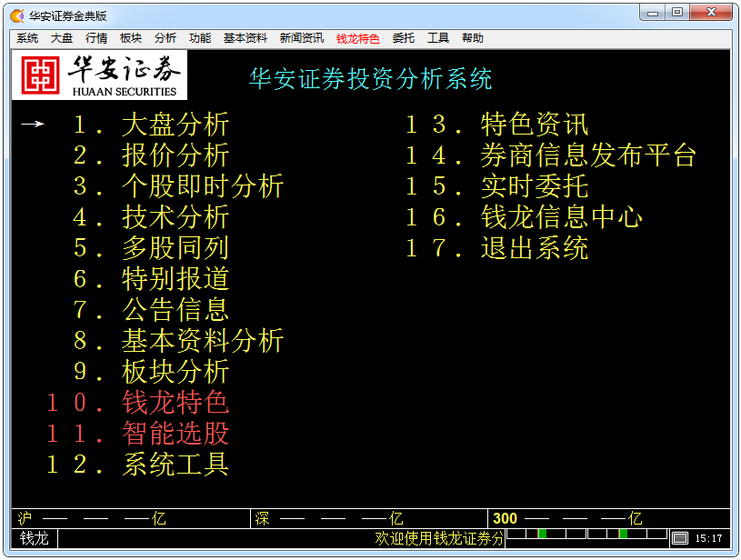The image size is (741, 560).
Task: Select option 5 多股同列
Action: (x=151, y=248)
